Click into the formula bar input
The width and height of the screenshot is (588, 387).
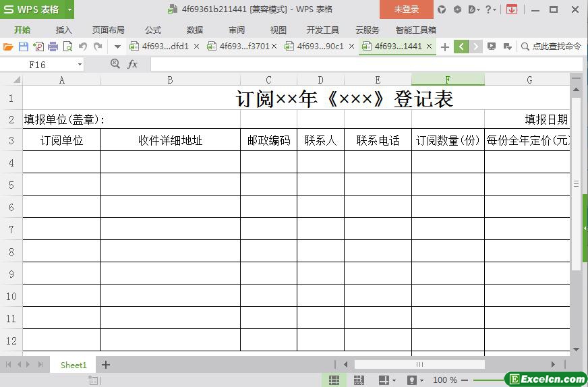pos(366,64)
